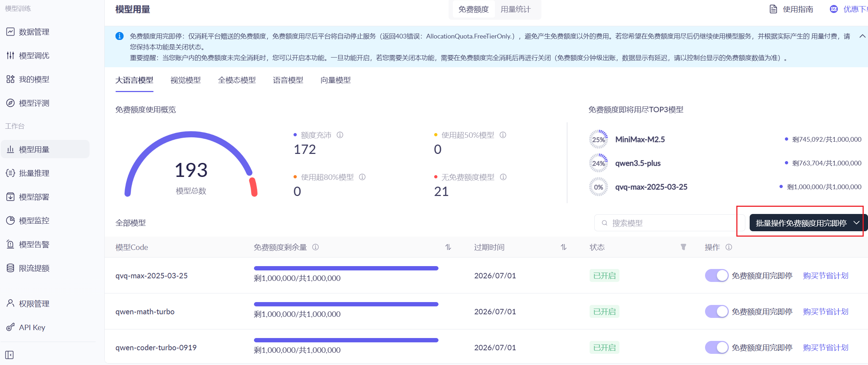
Task: Collapse the blue info notice banner
Action: (x=862, y=36)
